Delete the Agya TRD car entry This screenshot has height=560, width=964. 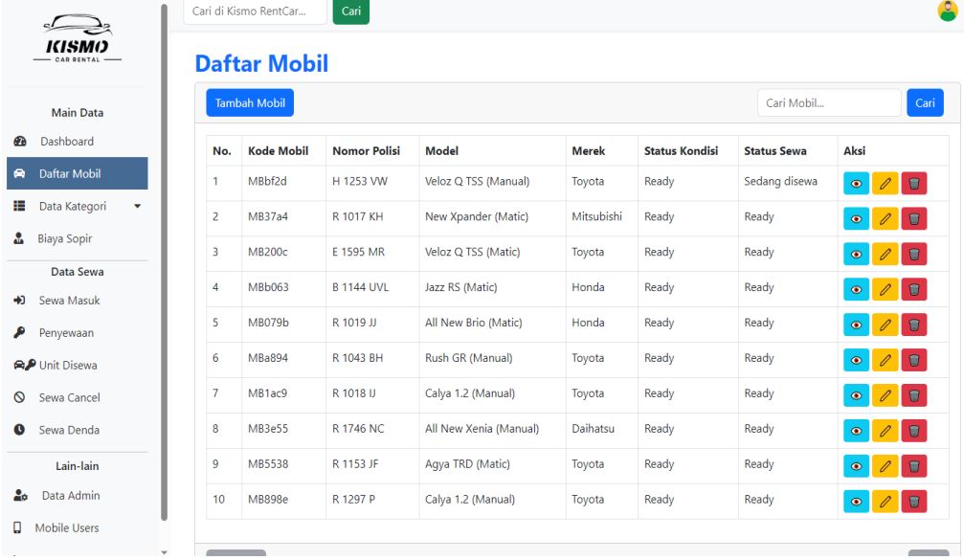[914, 467]
